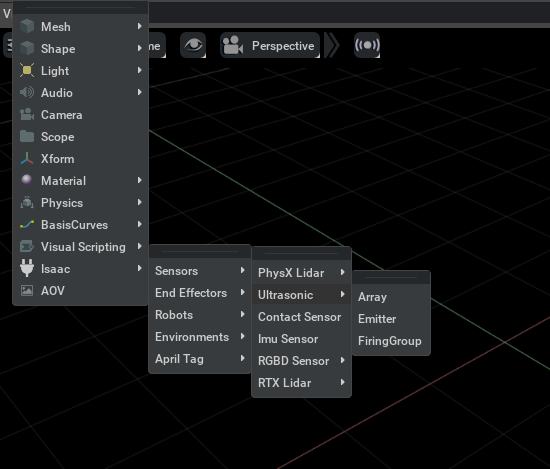
Task: Expand the PhysX Lidar submenu arrow
Action: (x=343, y=272)
